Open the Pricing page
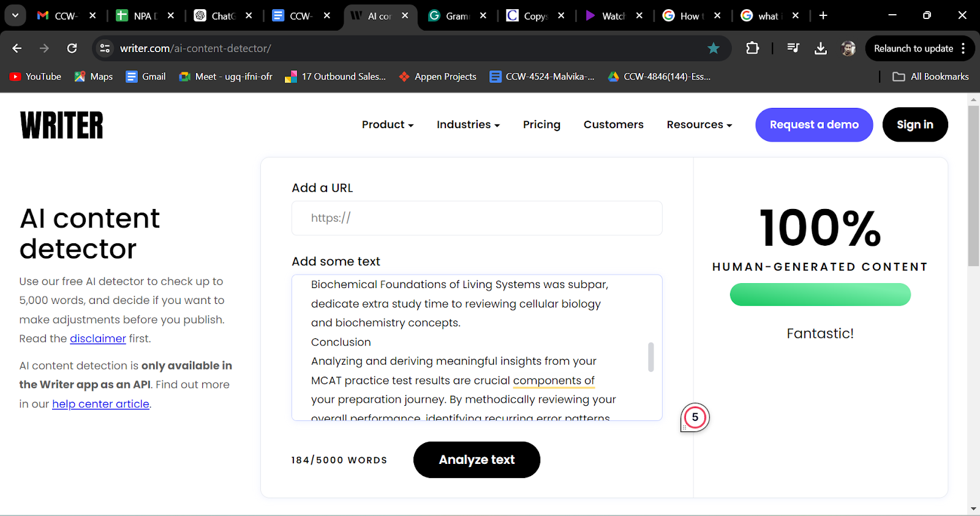The width and height of the screenshot is (980, 516). [541, 124]
